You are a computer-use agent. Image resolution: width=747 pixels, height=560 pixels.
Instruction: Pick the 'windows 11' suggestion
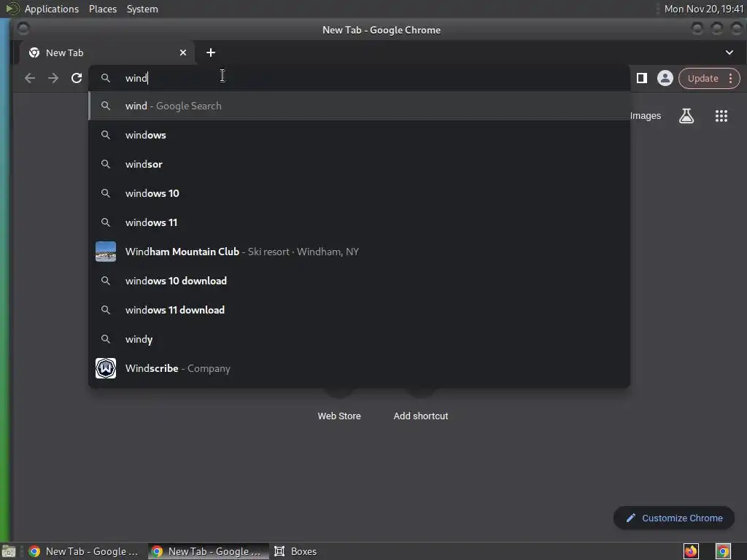click(x=360, y=222)
